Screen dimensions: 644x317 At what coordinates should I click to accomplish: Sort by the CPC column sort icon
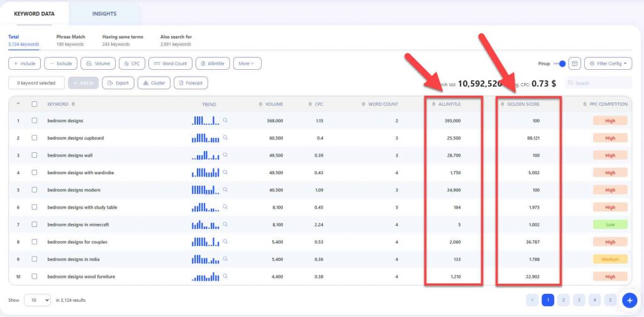(x=310, y=104)
